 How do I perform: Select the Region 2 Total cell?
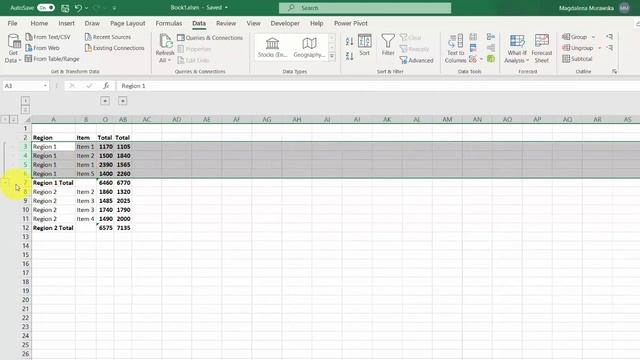pos(53,228)
